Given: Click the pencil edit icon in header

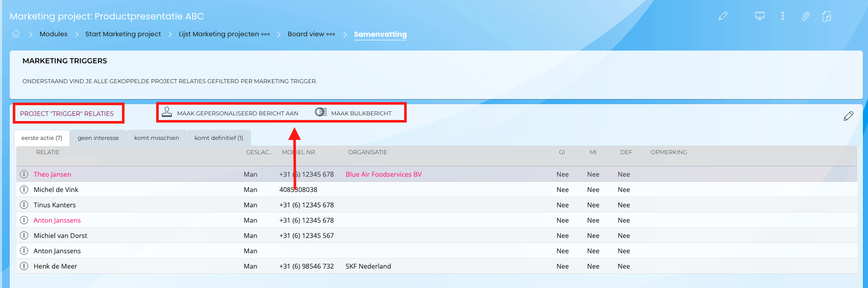Looking at the screenshot, I should pos(723,16).
